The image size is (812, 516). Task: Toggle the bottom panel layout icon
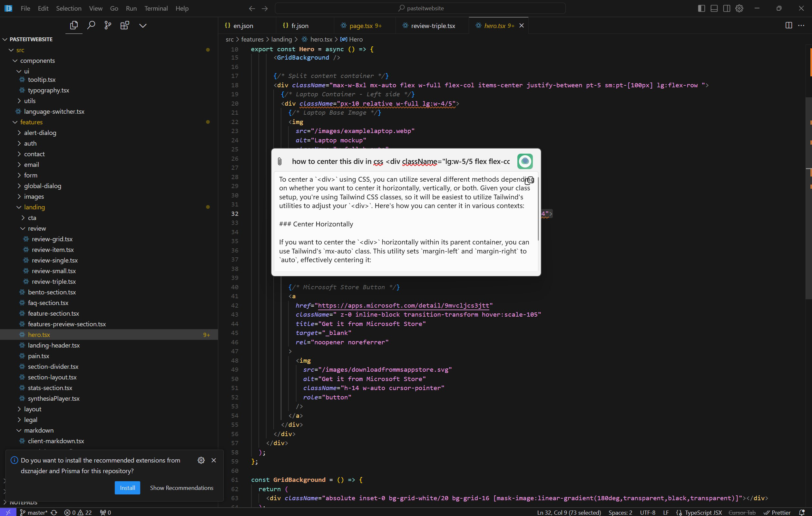point(714,8)
